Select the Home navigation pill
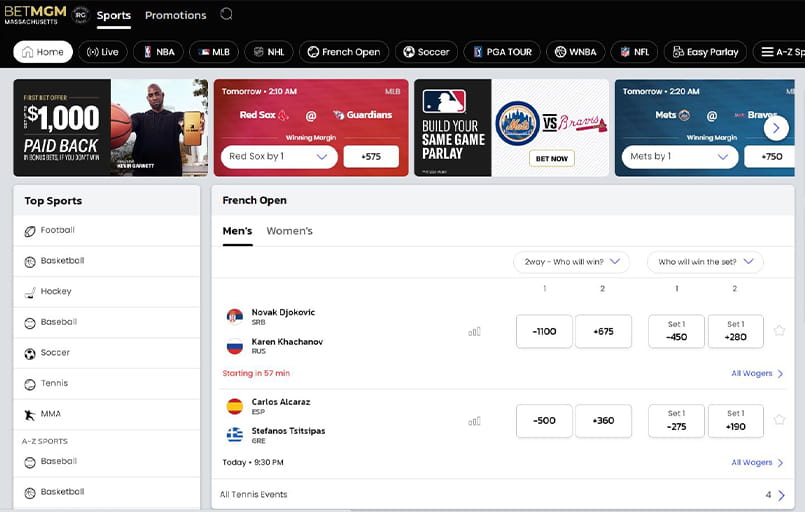The height and width of the screenshot is (512, 805). (x=43, y=52)
